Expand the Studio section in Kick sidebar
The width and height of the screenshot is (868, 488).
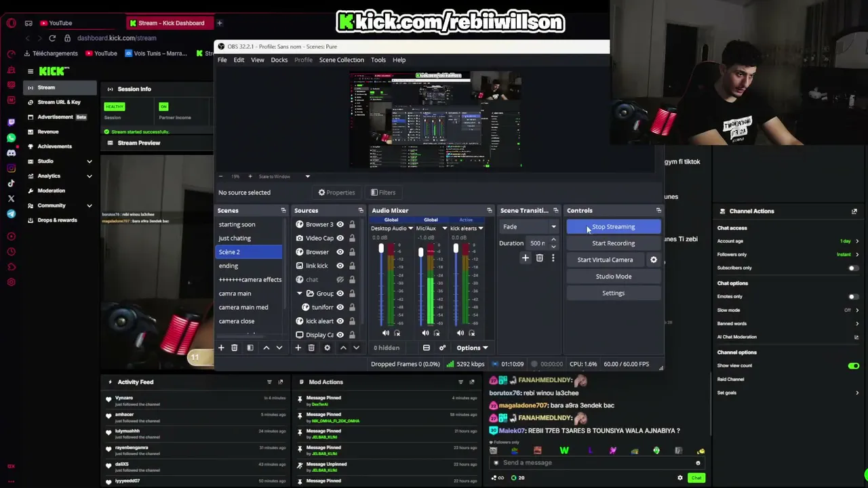click(x=89, y=161)
